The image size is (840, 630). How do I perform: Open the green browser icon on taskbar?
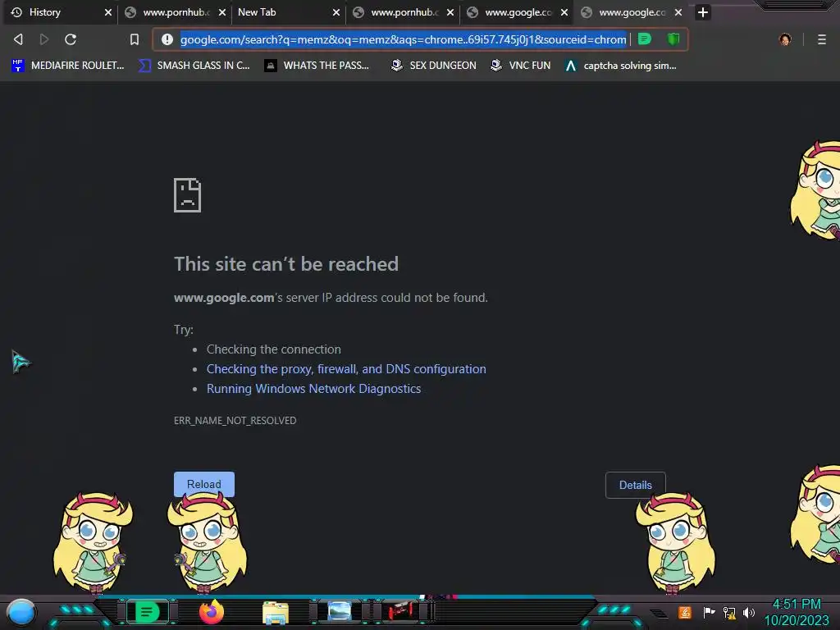pyautogui.click(x=147, y=612)
